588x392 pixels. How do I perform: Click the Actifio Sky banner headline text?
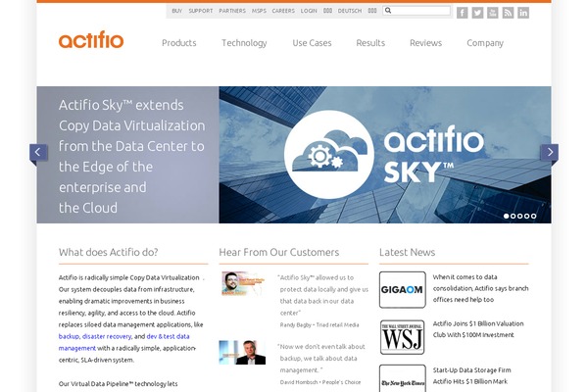click(131, 156)
